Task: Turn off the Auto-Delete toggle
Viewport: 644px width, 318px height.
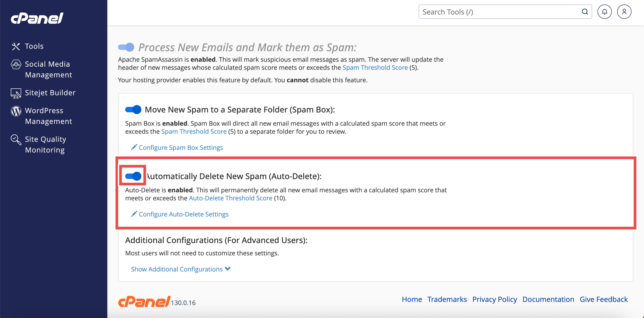Action: tap(133, 176)
